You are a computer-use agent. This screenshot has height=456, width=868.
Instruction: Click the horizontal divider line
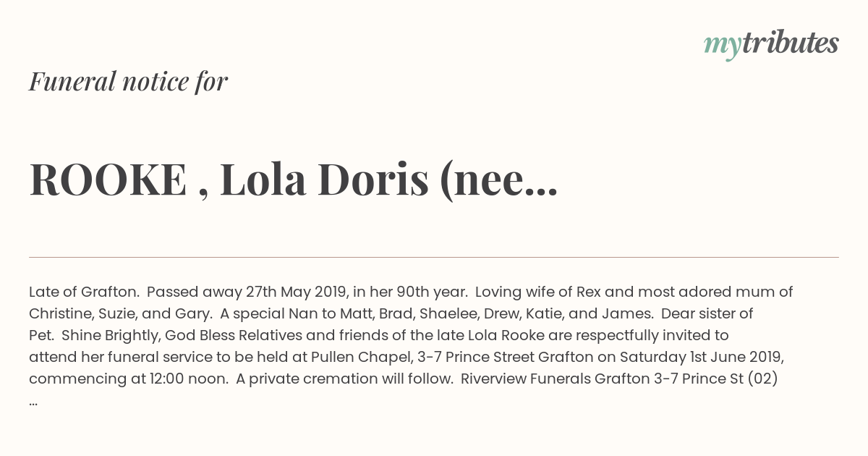pyautogui.click(x=434, y=257)
